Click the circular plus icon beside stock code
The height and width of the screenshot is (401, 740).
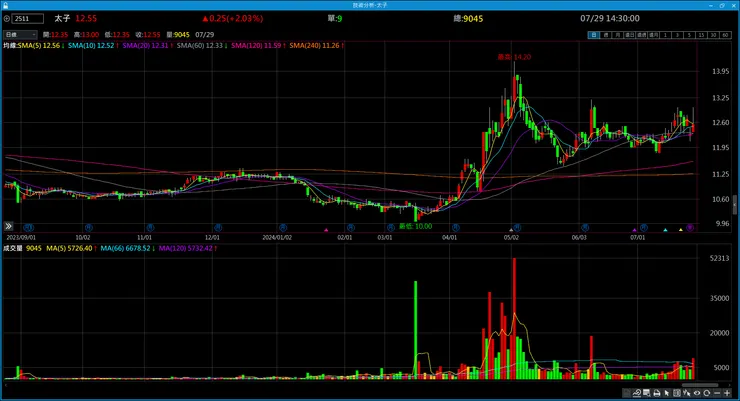coord(7,19)
